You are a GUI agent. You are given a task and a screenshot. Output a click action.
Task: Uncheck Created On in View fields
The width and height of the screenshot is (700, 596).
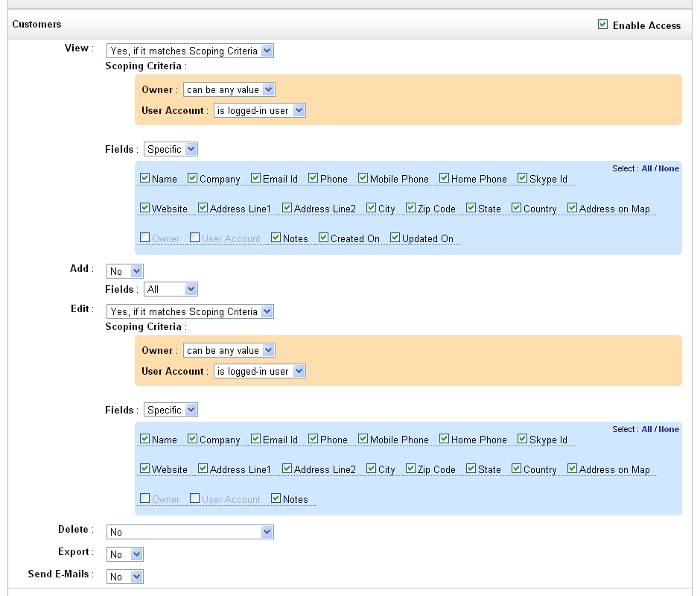(x=322, y=238)
